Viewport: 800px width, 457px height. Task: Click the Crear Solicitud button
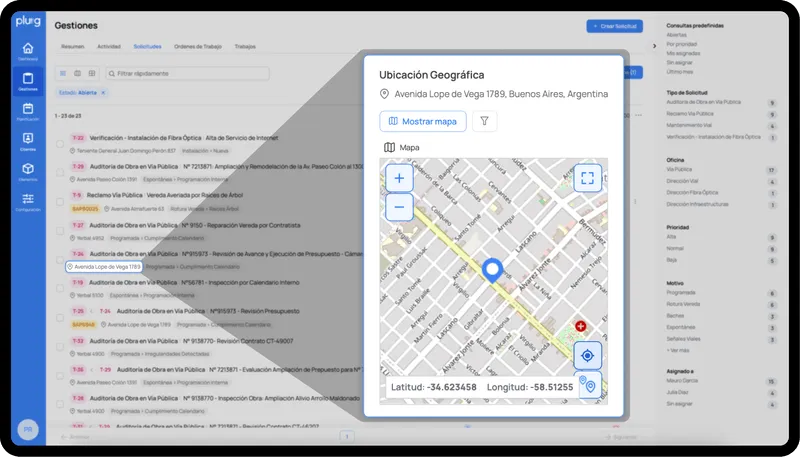click(614, 26)
